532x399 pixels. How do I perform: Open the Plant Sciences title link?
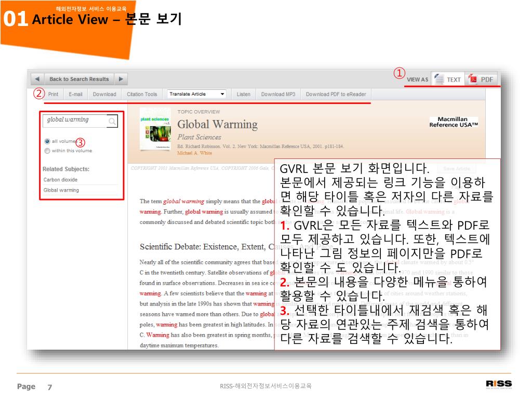[x=199, y=137]
